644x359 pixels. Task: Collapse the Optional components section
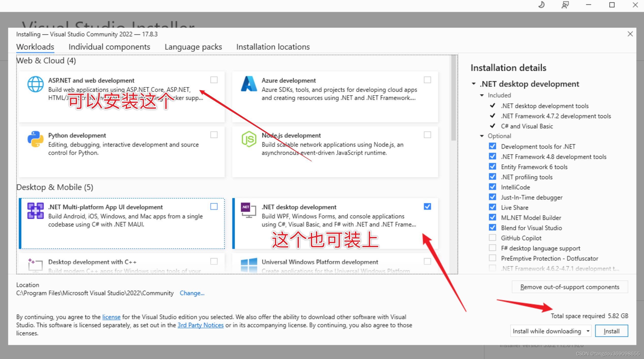[x=482, y=136]
